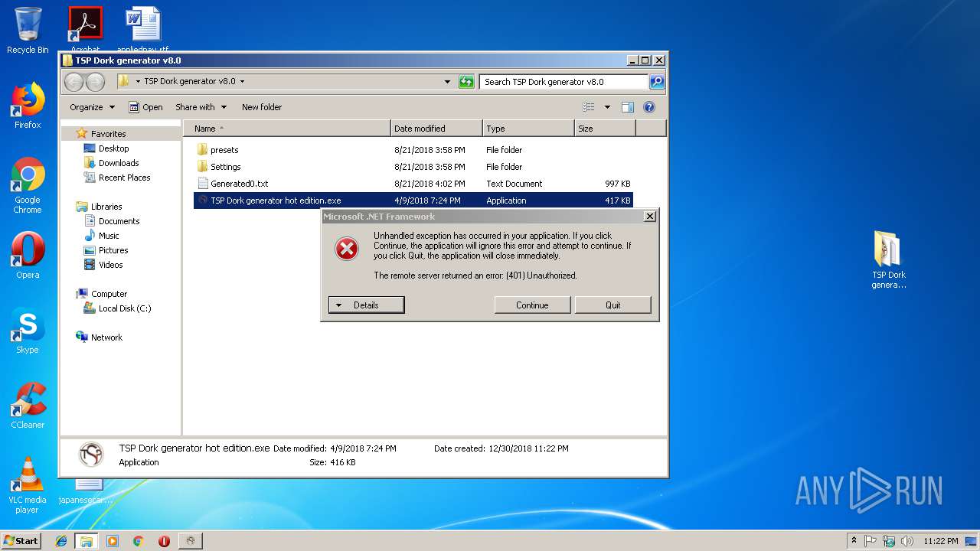Click New folder in the toolbar

click(262, 107)
